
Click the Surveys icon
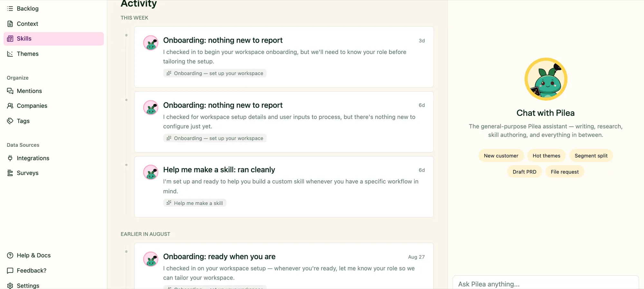10,173
